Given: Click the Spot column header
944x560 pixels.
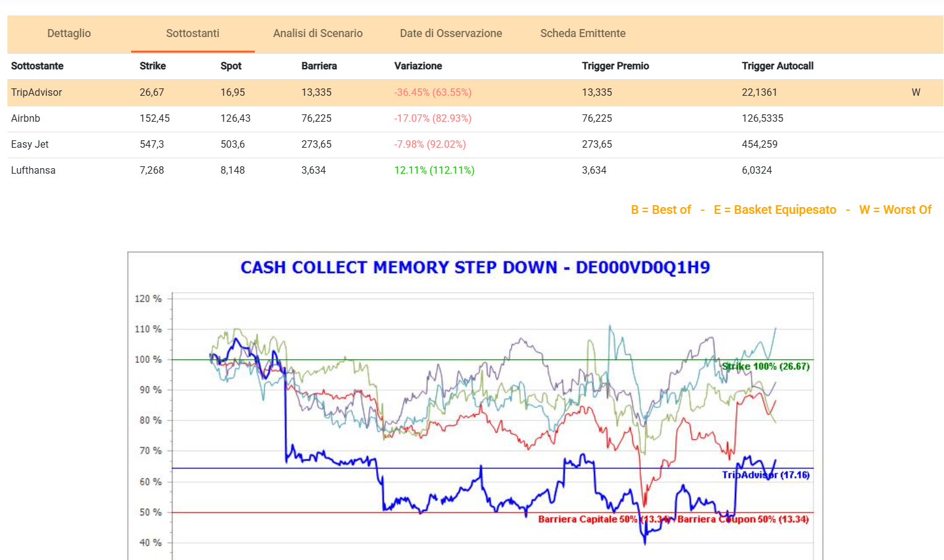Looking at the screenshot, I should [x=231, y=66].
